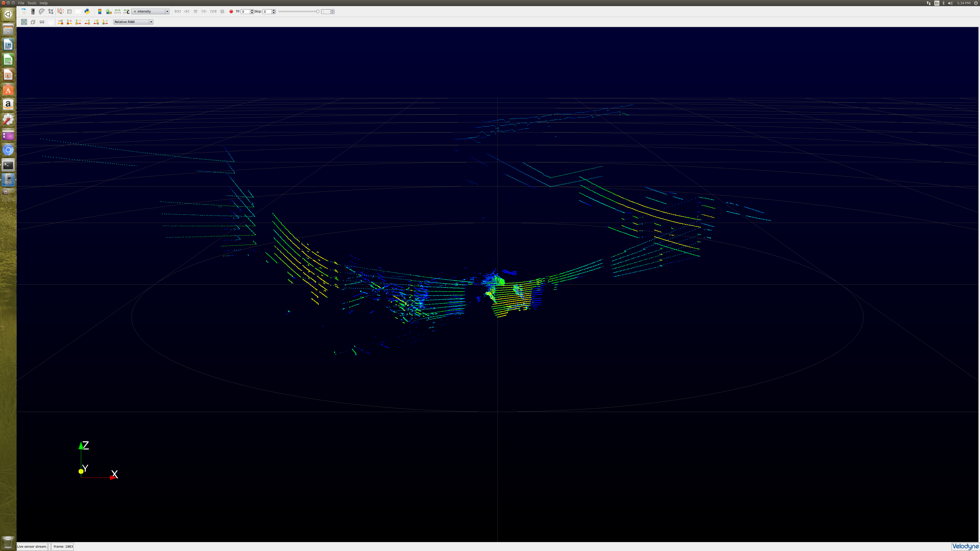Start recording with the red record button
Viewport: 980px width, 551px height.
(x=231, y=11)
